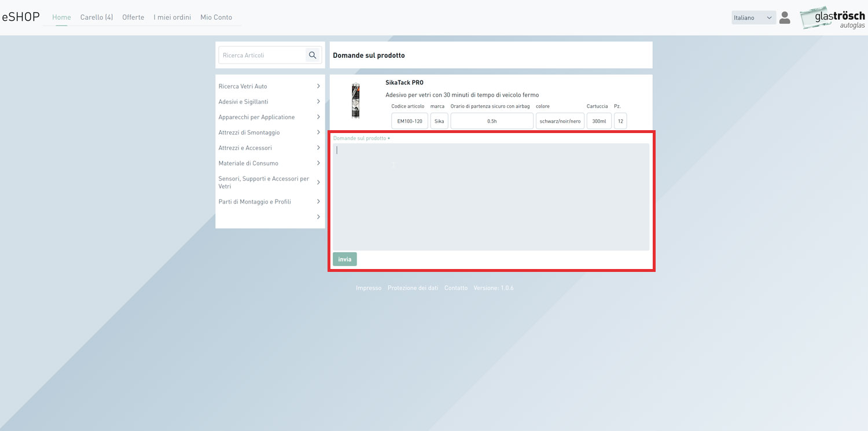Open the Contatto footer link

click(x=456, y=288)
